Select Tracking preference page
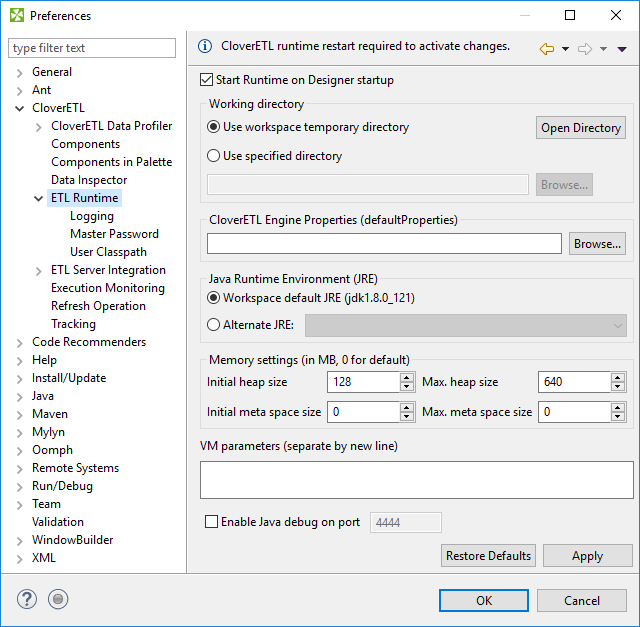The image size is (640, 627). pos(73,324)
